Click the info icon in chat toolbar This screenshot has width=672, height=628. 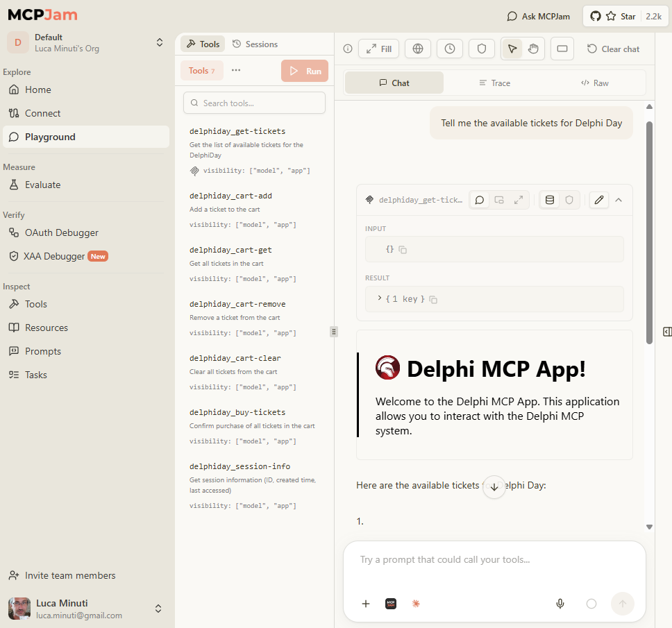pos(348,49)
